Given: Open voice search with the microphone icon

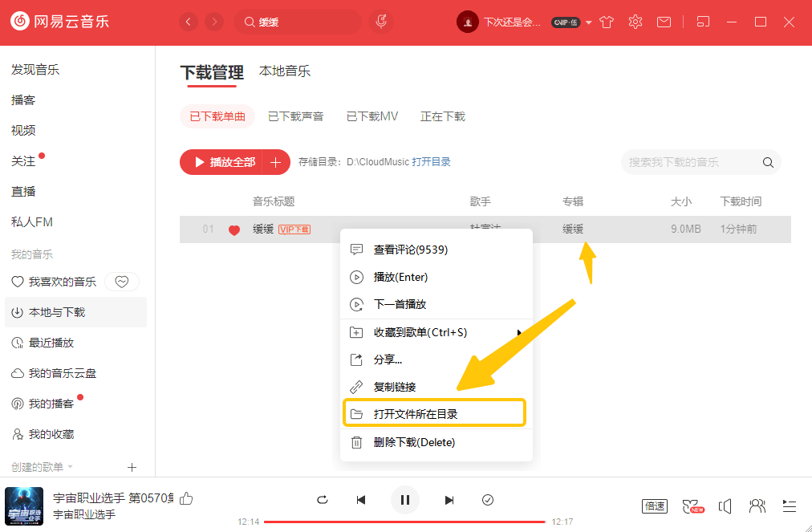Looking at the screenshot, I should coord(380,21).
